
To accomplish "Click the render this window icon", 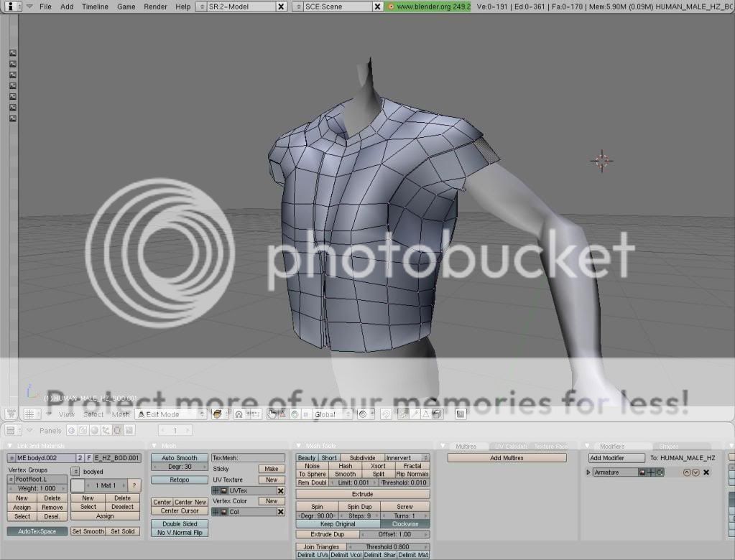I will pos(461,414).
